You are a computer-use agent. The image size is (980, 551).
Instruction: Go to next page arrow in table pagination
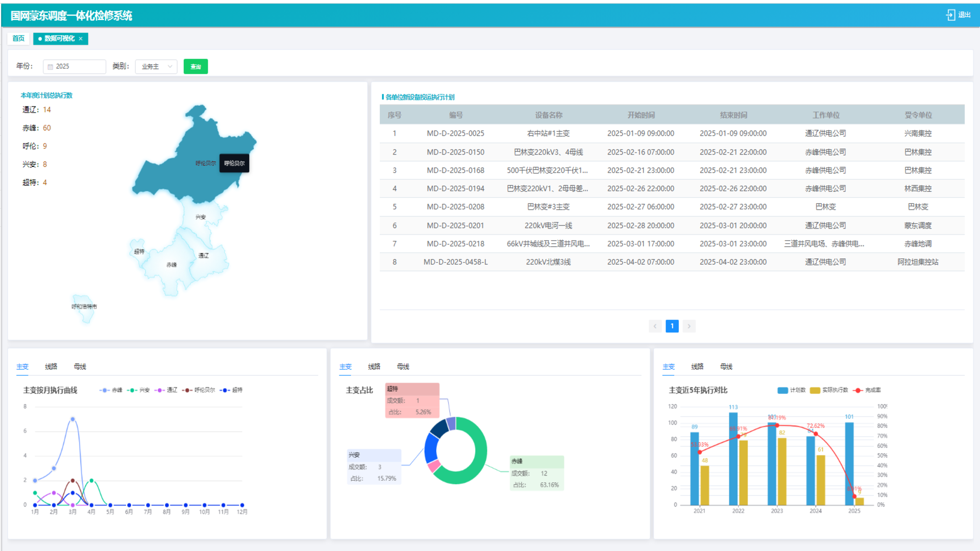(x=689, y=326)
